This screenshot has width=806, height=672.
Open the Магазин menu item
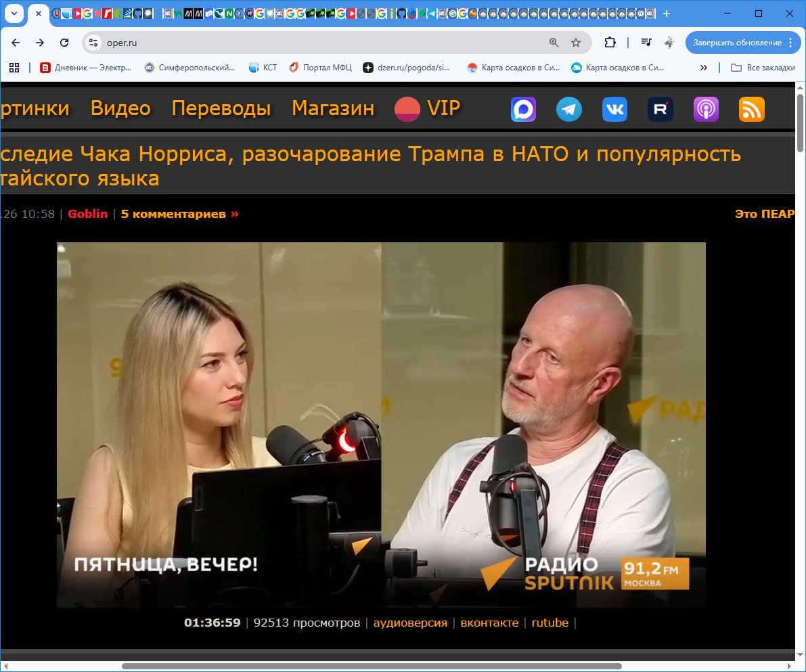tap(333, 108)
